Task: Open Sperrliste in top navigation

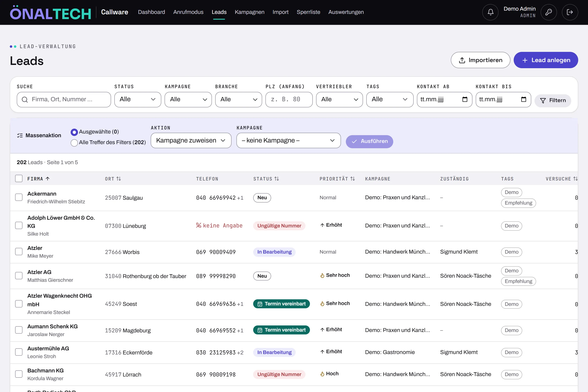Action: [x=308, y=12]
